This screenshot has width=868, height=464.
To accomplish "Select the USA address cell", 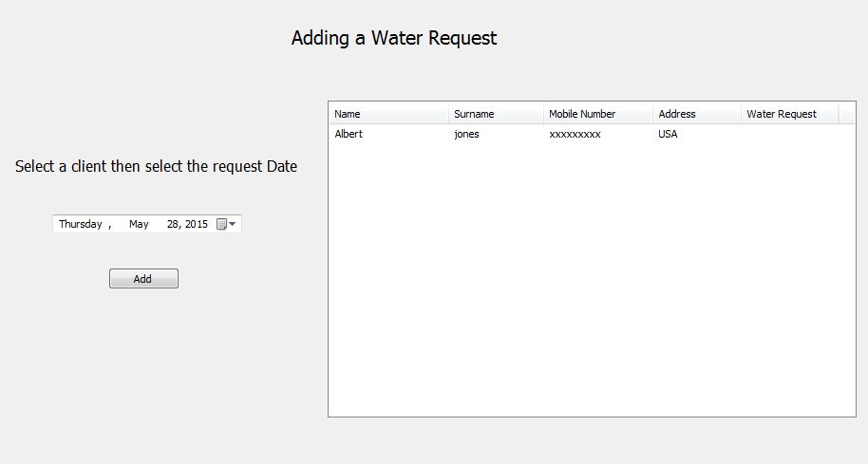I will (x=668, y=135).
